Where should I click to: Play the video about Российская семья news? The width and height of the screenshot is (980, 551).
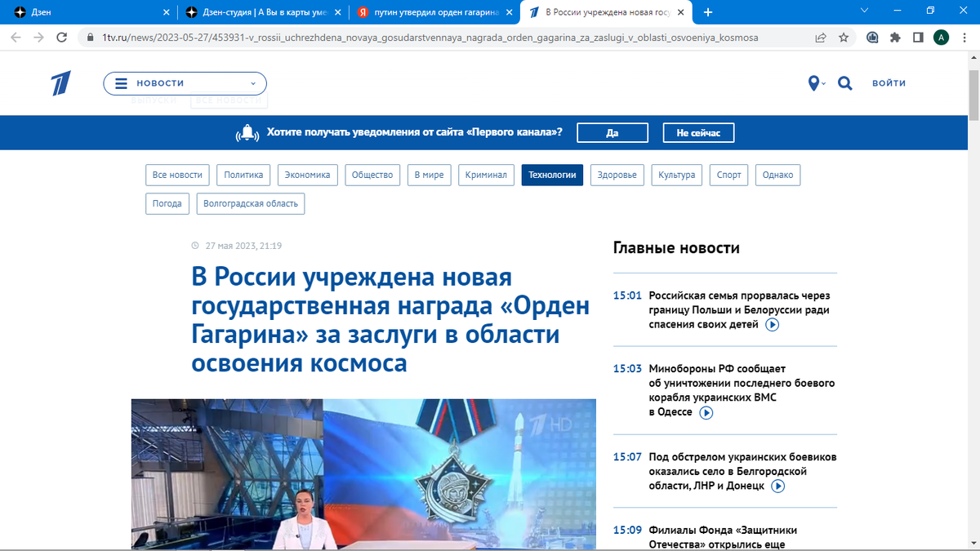point(771,324)
